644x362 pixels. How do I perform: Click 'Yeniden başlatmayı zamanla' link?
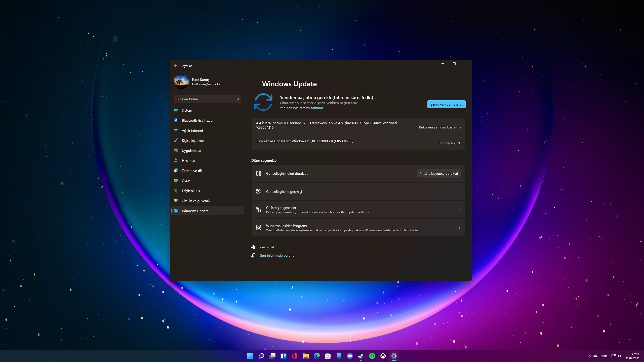pos(302,108)
